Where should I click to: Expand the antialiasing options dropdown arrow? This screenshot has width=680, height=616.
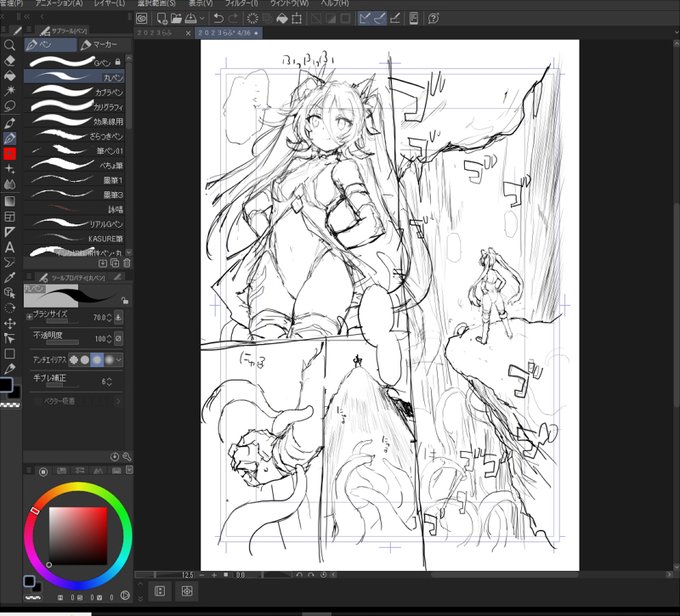coord(118,360)
